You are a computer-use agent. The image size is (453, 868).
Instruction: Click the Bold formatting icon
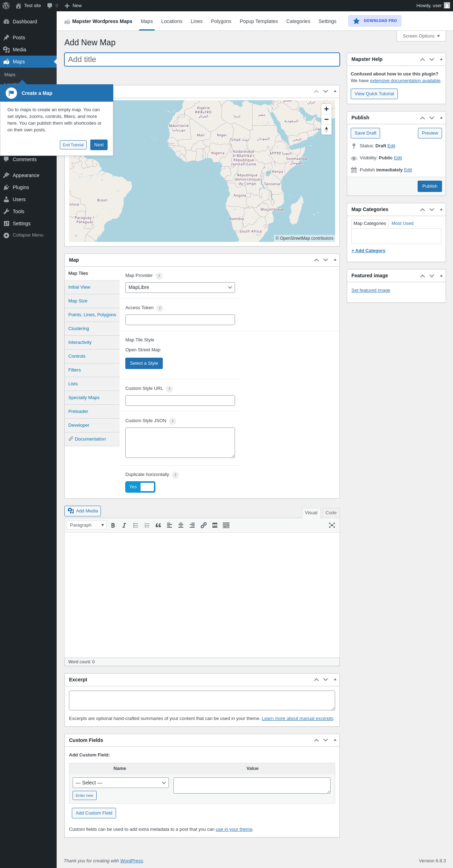pos(113,526)
